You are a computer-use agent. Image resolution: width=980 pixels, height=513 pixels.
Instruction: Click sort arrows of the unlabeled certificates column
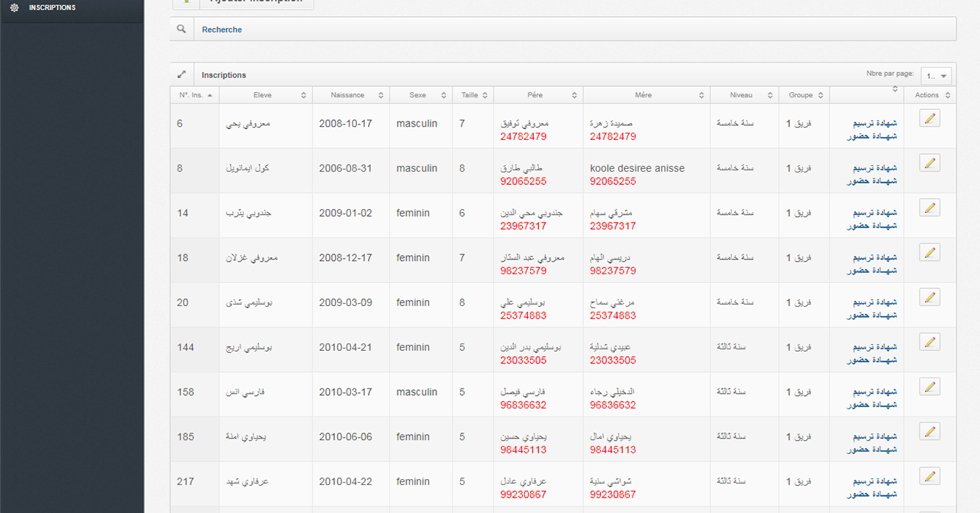tap(895, 89)
